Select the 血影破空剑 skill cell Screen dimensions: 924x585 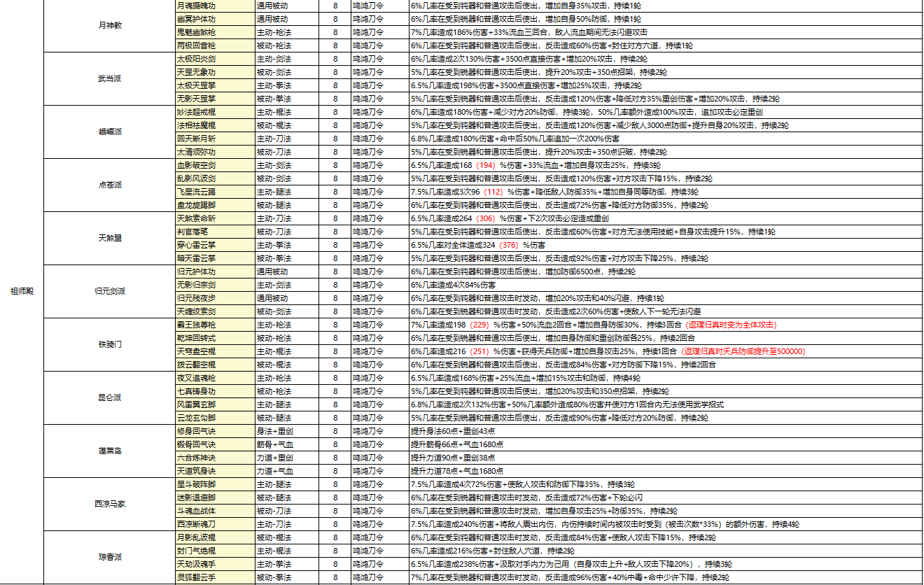(215, 166)
